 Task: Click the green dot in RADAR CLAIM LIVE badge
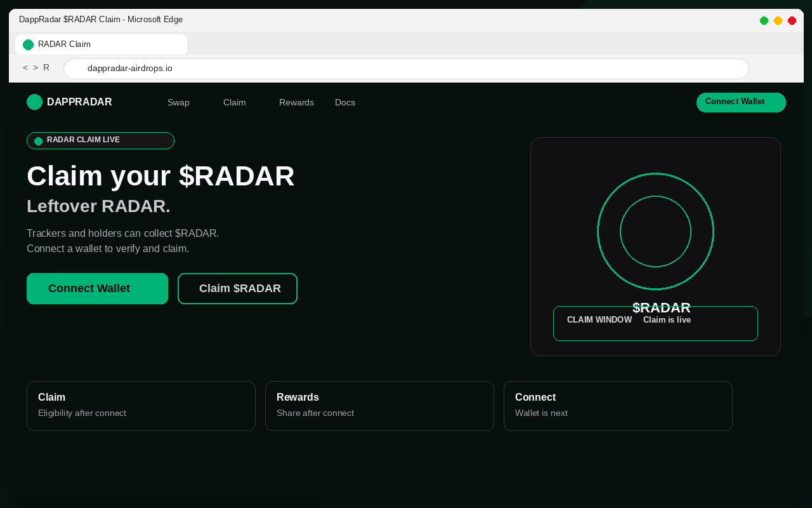[x=38, y=141]
